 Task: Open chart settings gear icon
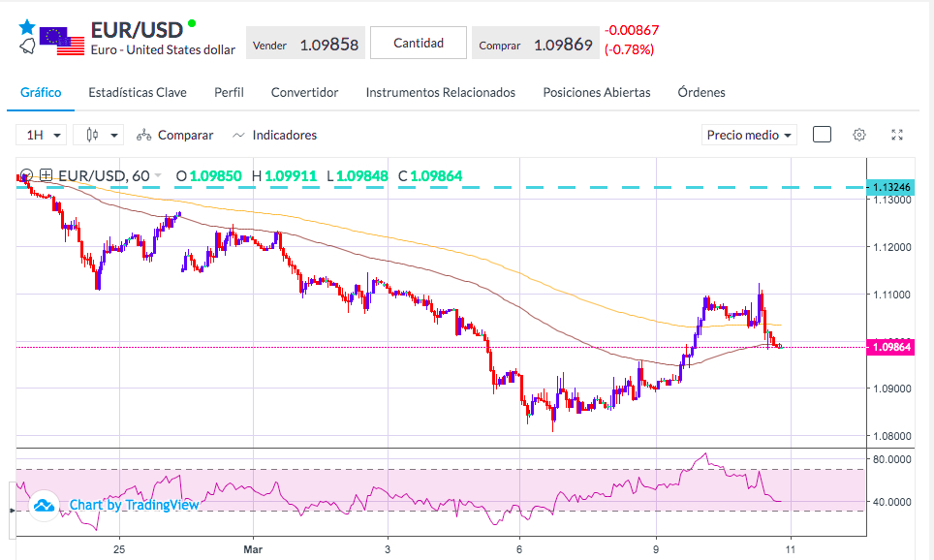pyautogui.click(x=859, y=135)
